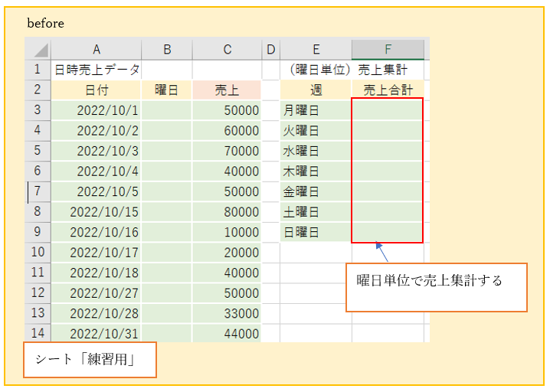This screenshot has width=550, height=392.
Task: Click cell A1 with 日時売上データ
Action: point(97,70)
